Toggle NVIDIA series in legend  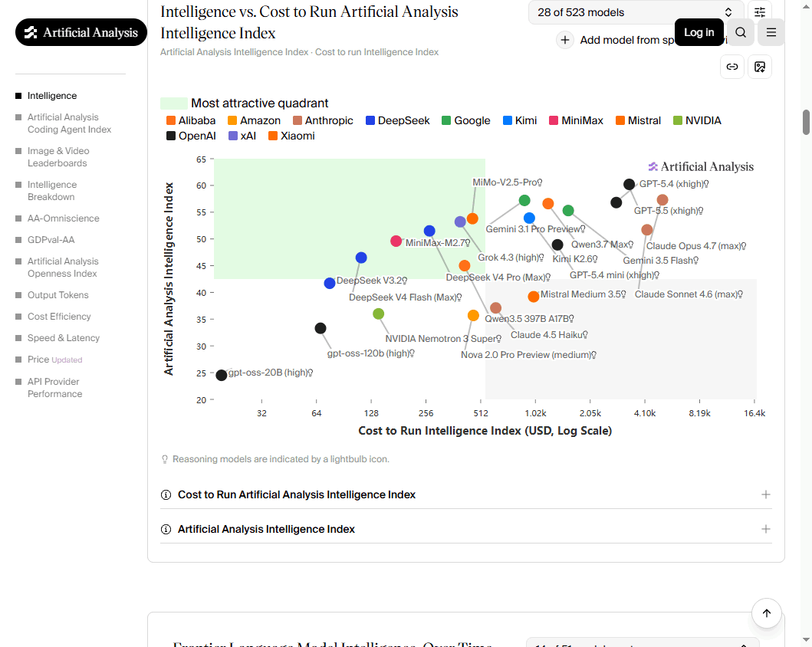[x=697, y=120]
